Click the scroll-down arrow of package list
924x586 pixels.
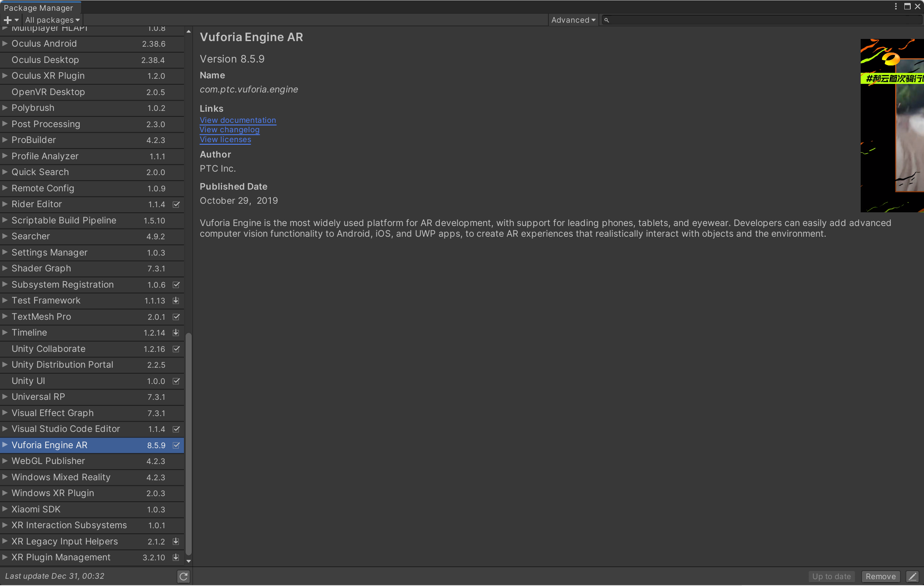tap(189, 561)
